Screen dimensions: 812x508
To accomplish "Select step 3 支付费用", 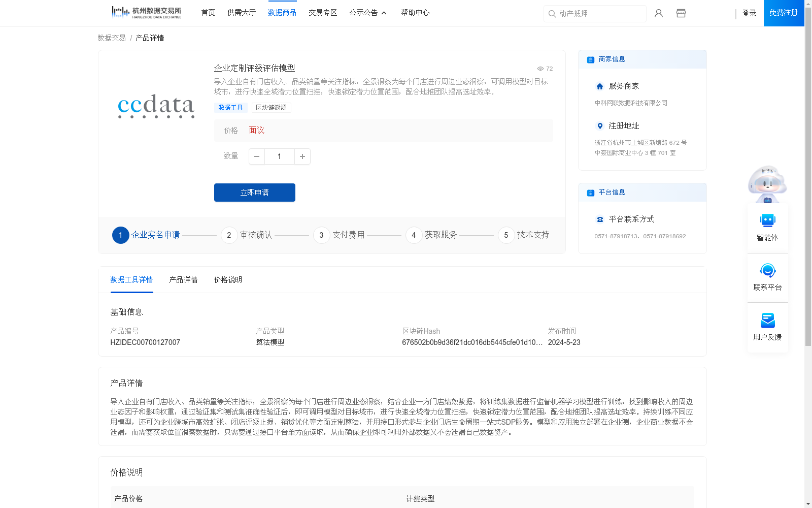I will tap(339, 235).
